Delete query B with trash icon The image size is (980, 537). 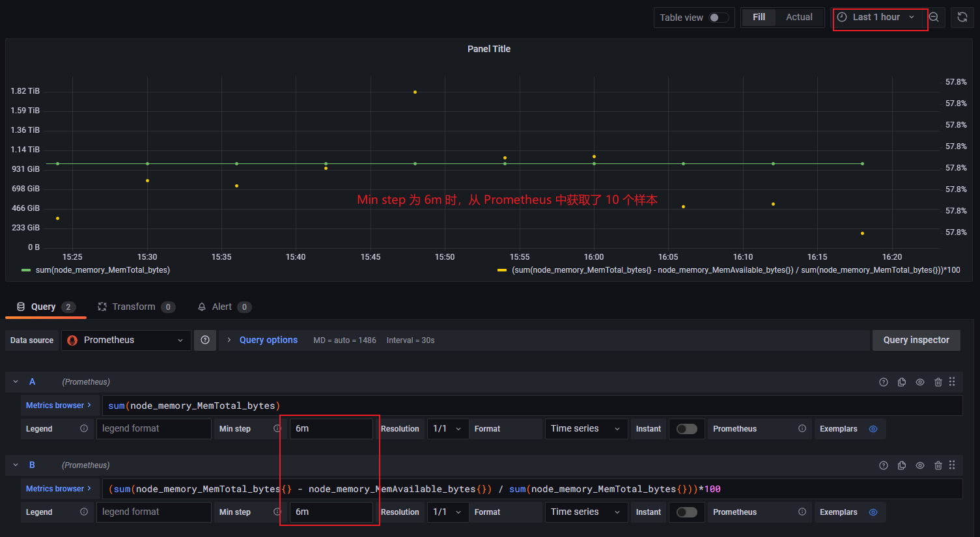pos(938,465)
